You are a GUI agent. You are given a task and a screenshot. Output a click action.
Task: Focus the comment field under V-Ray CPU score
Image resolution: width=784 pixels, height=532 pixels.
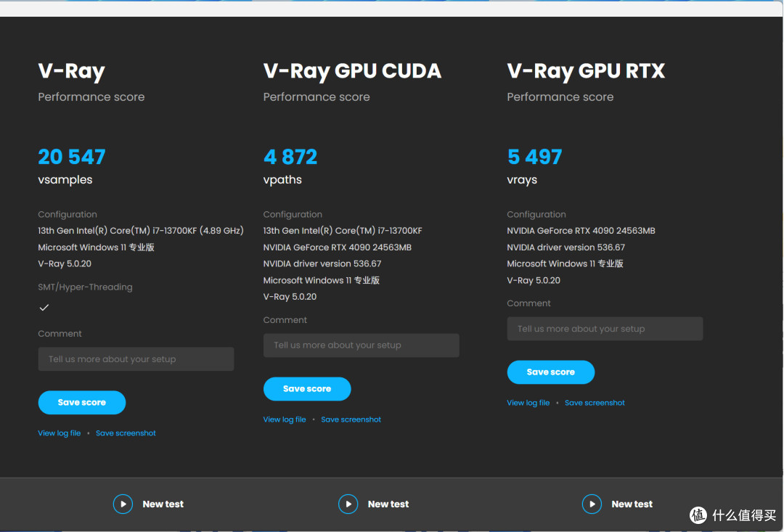click(x=136, y=359)
